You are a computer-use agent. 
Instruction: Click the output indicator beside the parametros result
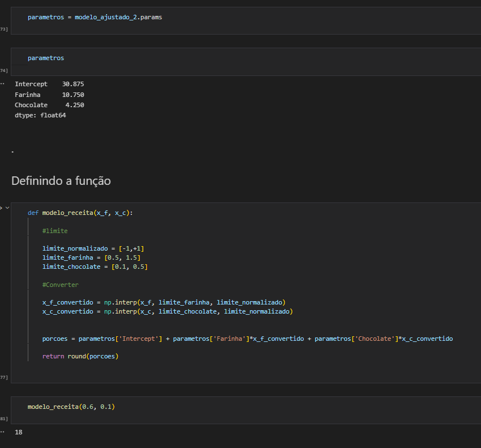coord(3,83)
